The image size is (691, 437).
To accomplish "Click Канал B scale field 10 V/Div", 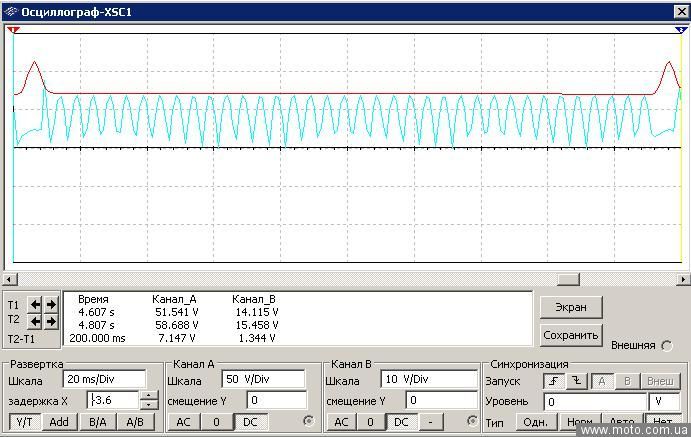I will (429, 379).
